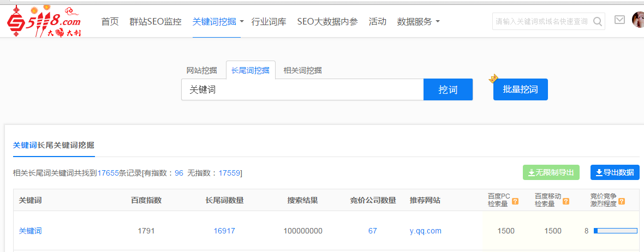Click help icon beside 竞价竞争激烈程度
Image resolution: width=644 pixels, height=252 pixels.
click(x=622, y=201)
